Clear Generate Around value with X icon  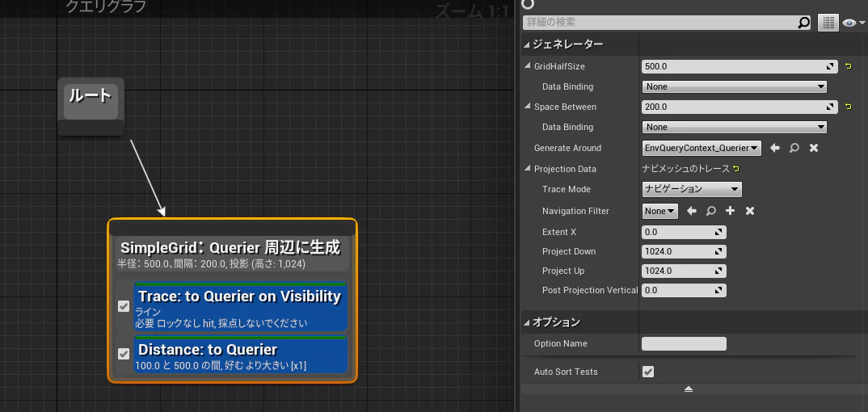coord(814,148)
